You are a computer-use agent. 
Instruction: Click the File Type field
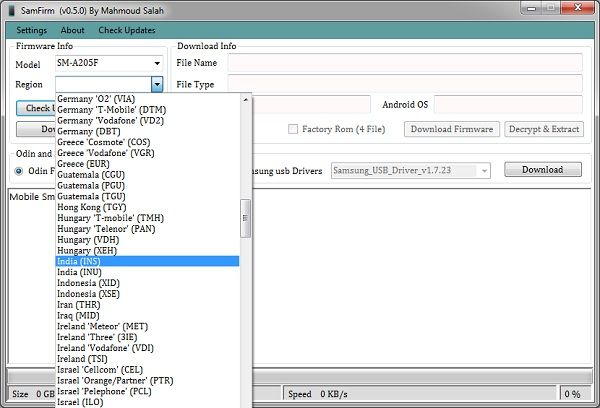tap(405, 84)
